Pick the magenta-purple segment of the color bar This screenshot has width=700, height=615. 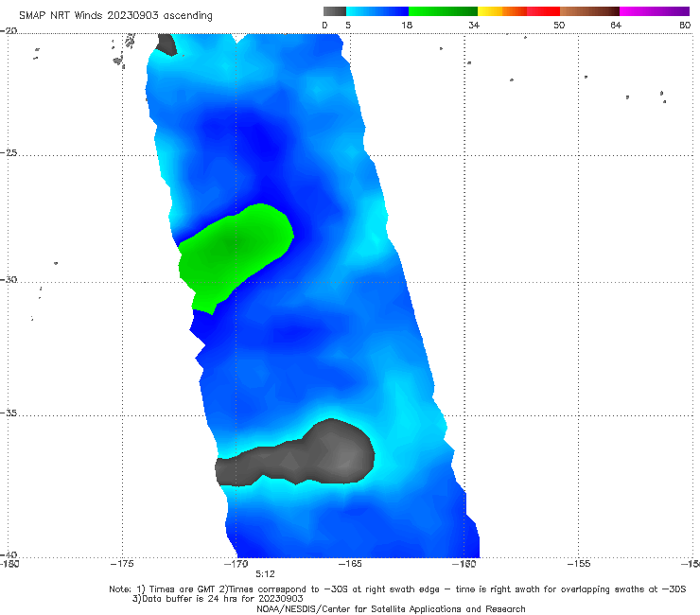(x=655, y=11)
